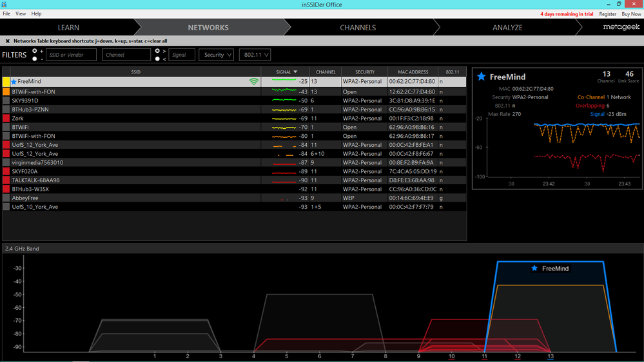This screenshot has width=644, height=362.
Task: Click the star on FreeMind graph label
Action: tap(534, 268)
